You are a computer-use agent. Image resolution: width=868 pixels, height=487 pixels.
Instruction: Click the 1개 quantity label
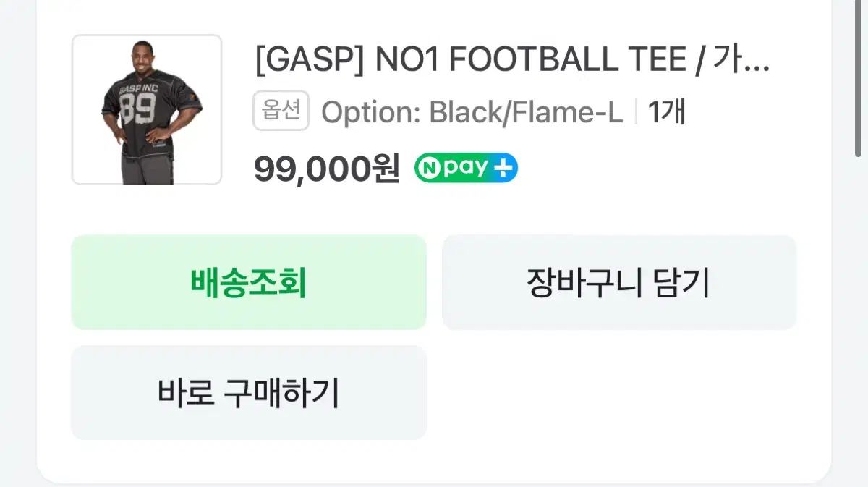click(x=666, y=112)
